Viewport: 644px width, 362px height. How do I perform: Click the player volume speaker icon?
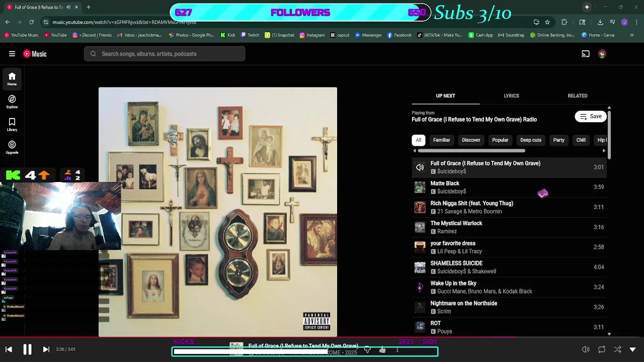click(586, 349)
